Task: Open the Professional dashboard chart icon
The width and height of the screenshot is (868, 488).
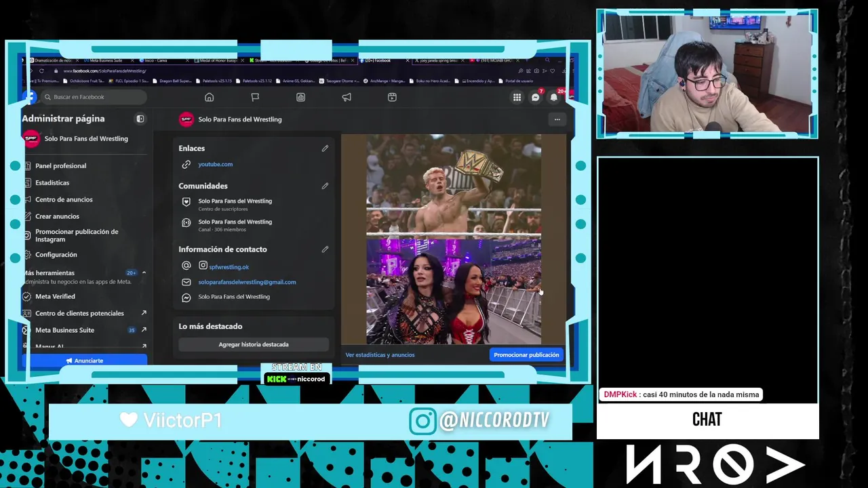Action: pos(300,97)
